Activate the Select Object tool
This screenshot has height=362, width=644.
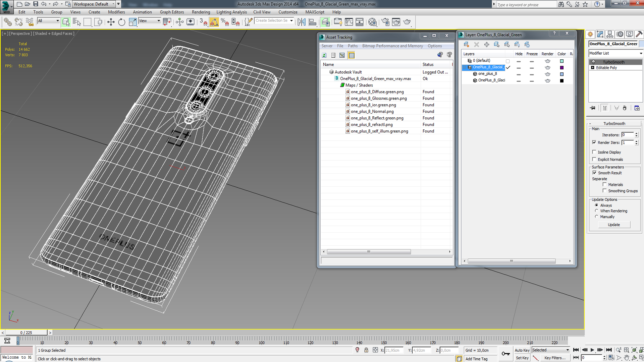click(66, 22)
